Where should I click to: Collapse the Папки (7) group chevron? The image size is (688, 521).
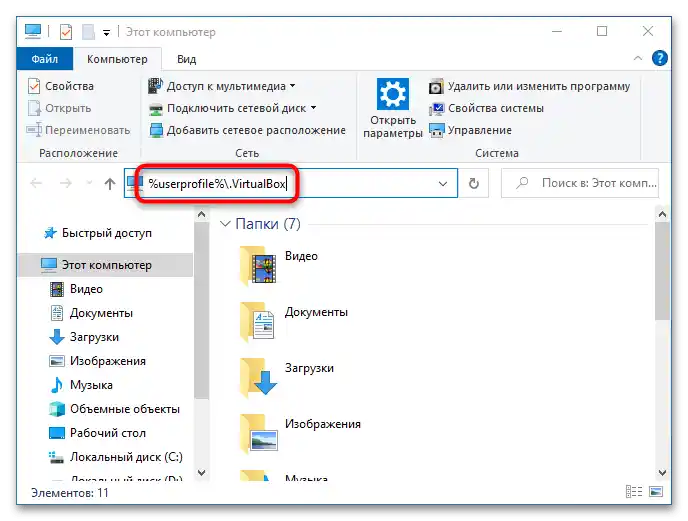(225, 224)
